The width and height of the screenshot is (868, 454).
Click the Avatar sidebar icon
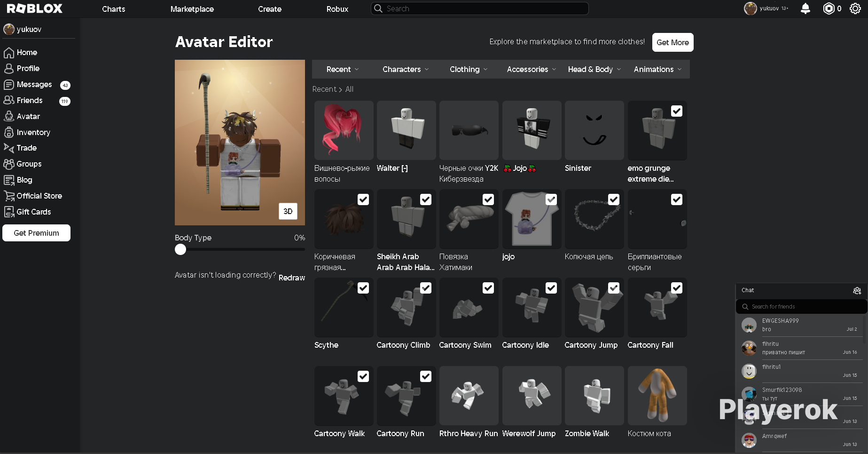8,116
